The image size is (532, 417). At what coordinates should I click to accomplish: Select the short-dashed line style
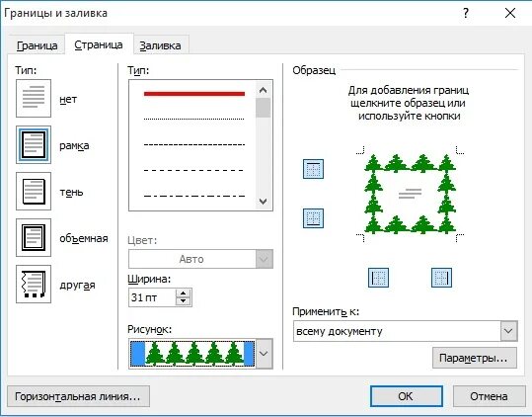(194, 144)
